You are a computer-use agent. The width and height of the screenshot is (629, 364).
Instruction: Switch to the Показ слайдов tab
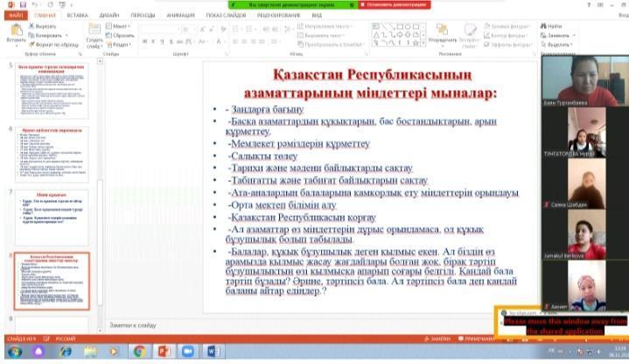coord(226,15)
